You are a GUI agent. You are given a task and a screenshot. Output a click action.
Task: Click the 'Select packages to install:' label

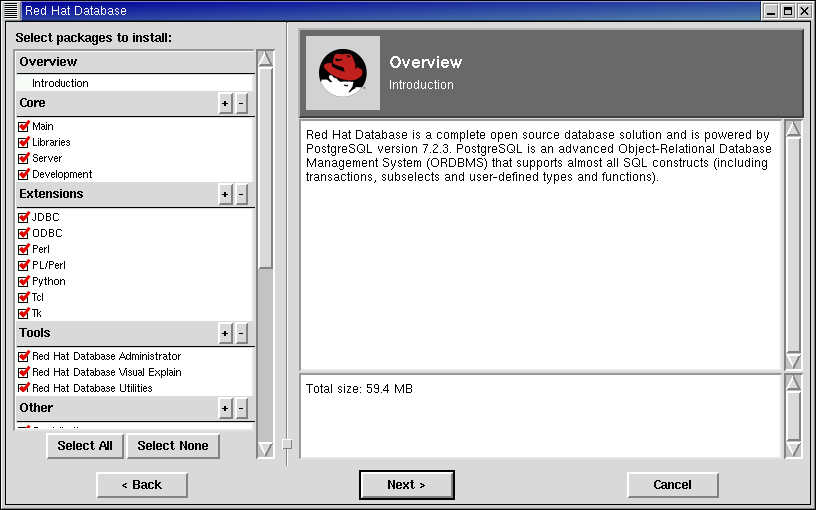click(x=94, y=38)
